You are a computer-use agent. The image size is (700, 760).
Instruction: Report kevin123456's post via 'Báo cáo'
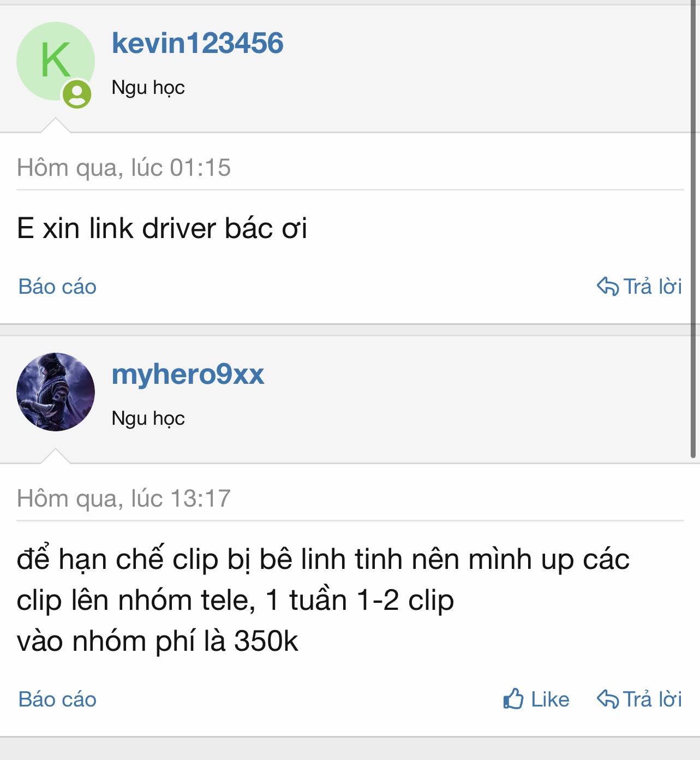[x=57, y=287]
